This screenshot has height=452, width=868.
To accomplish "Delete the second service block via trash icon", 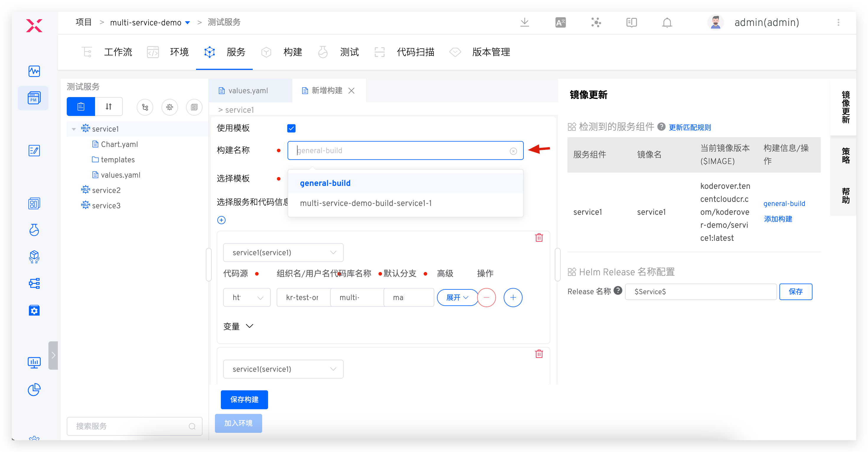I will tap(539, 354).
